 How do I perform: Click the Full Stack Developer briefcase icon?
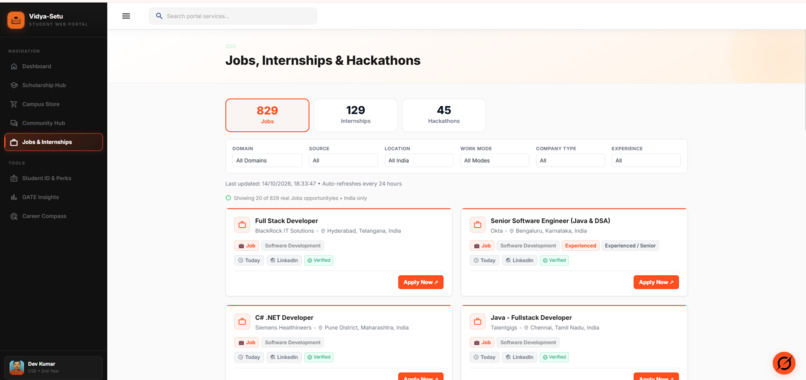coord(242,225)
